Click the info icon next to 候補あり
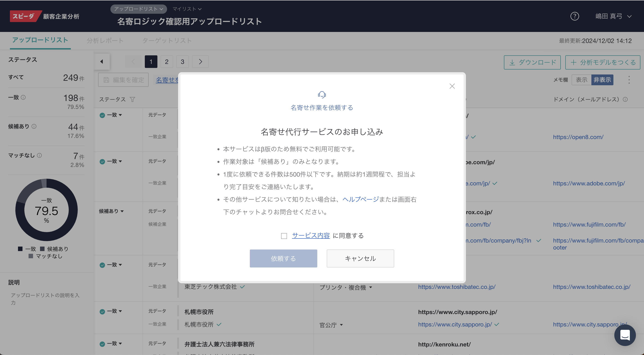644x355 pixels. point(34,126)
